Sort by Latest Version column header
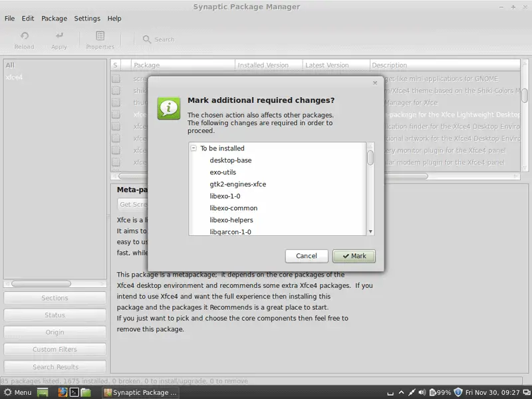Viewport: 532px width, 399px height. [x=336, y=65]
